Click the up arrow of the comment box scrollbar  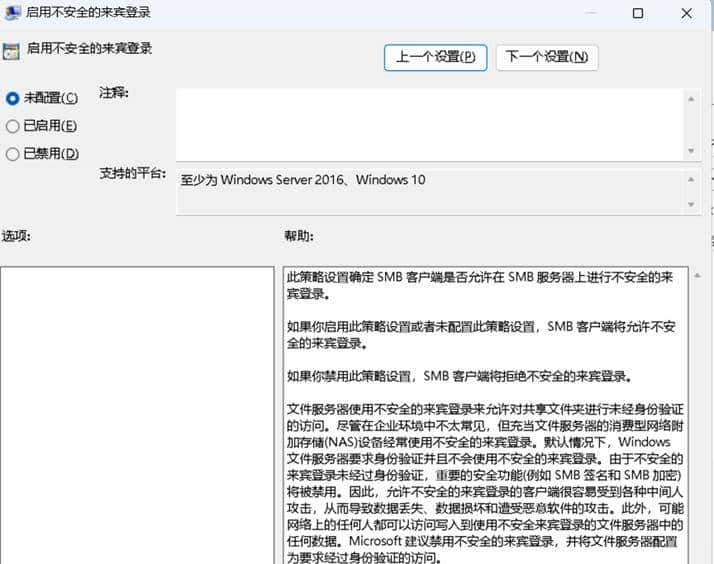pos(691,99)
